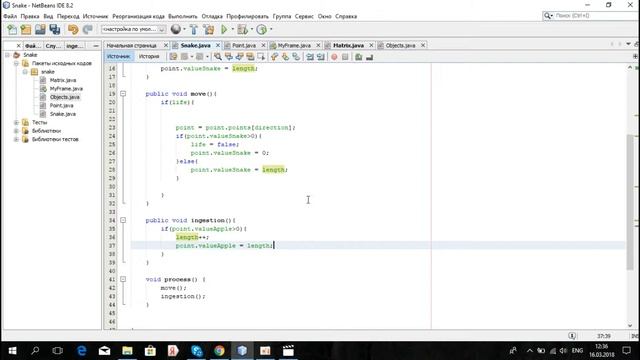
Task: Switch to the Point.java tab
Action: pyautogui.click(x=244, y=45)
